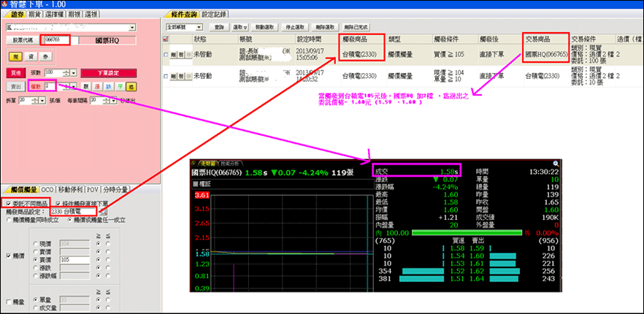
Task: Click the 張數 quantity stepper arrows
Action: point(66,73)
